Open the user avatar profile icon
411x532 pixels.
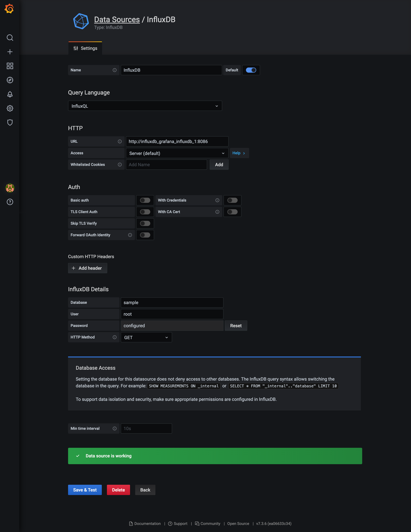[x=10, y=188]
